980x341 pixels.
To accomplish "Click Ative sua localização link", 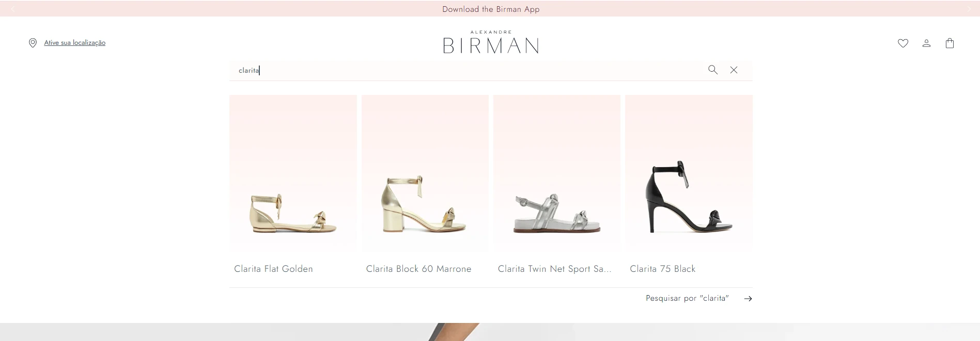I will point(75,43).
